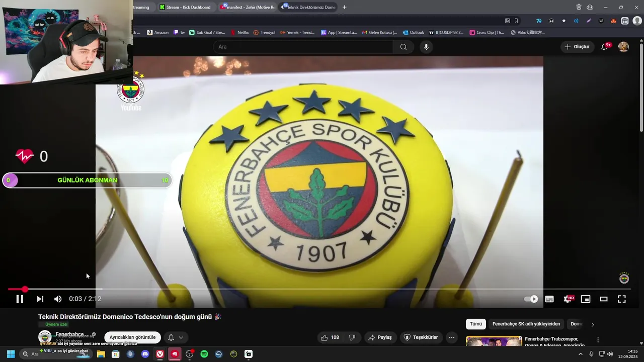Show hidden system tray icons
The width and height of the screenshot is (644, 362).
pos(580,354)
